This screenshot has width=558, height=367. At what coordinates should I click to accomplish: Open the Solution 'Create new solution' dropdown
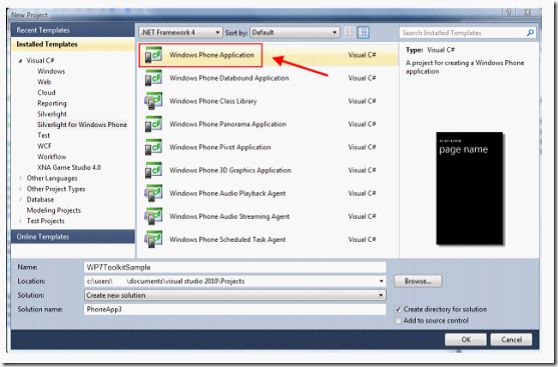point(235,295)
